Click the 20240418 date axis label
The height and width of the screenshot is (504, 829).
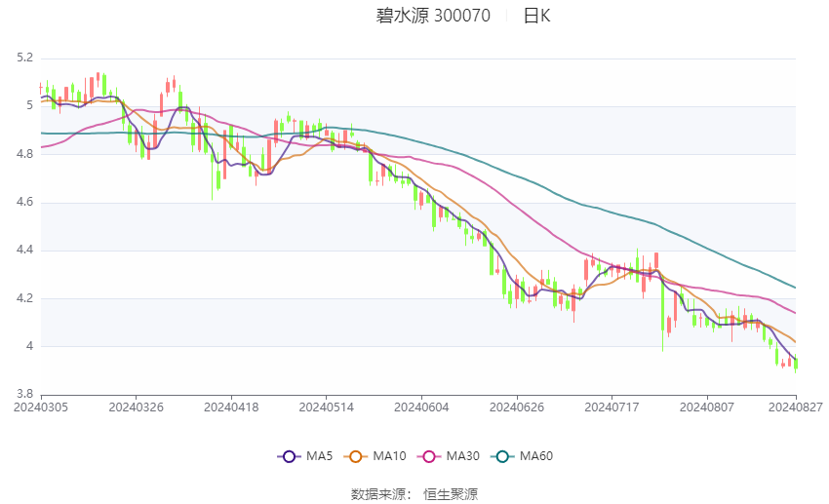(x=231, y=406)
